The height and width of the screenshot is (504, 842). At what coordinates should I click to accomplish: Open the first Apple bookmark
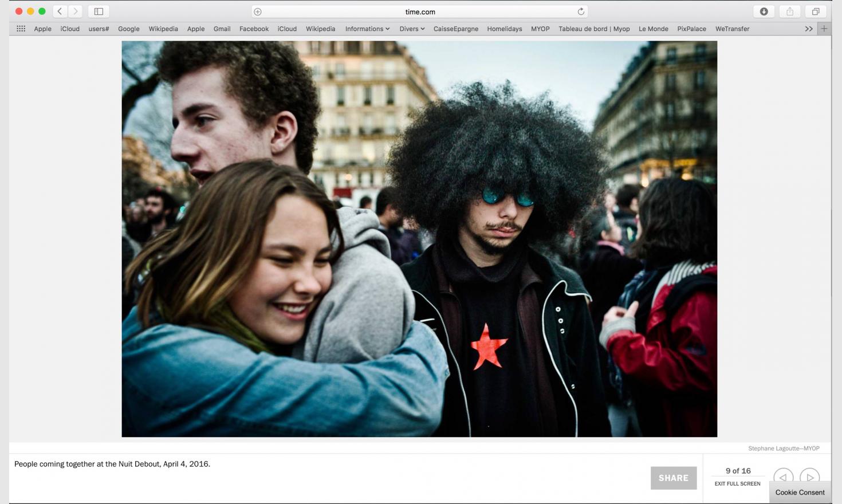click(42, 29)
